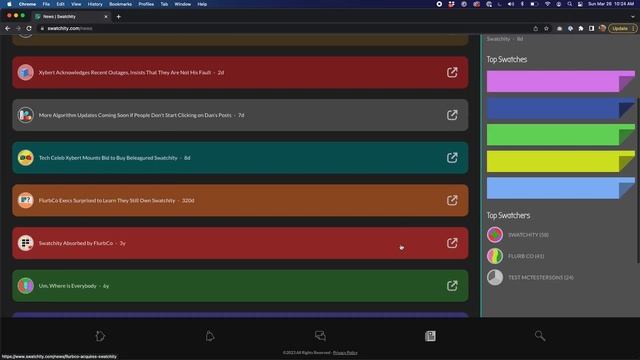
Task: Expand Chrome tab search chevron
Action: coord(633,17)
